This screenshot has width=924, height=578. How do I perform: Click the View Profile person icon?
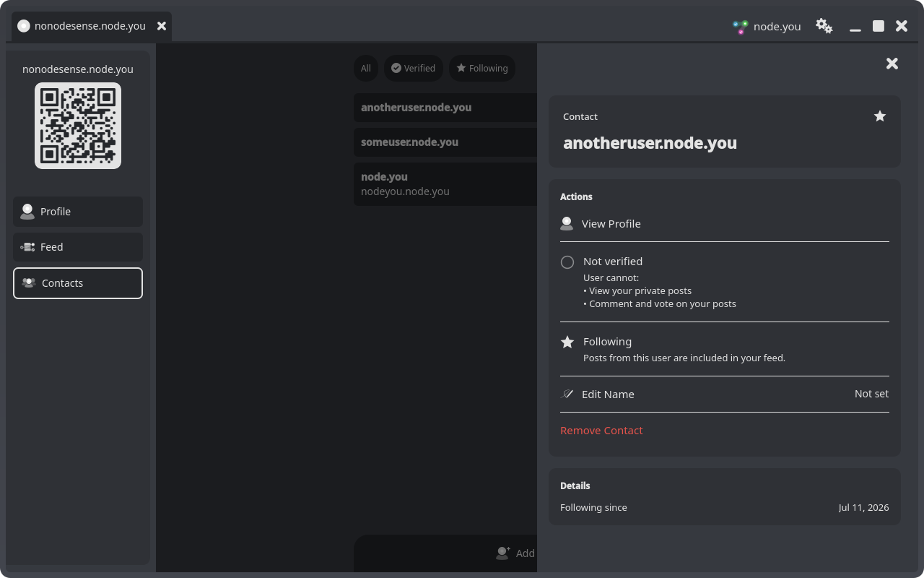[x=567, y=224]
